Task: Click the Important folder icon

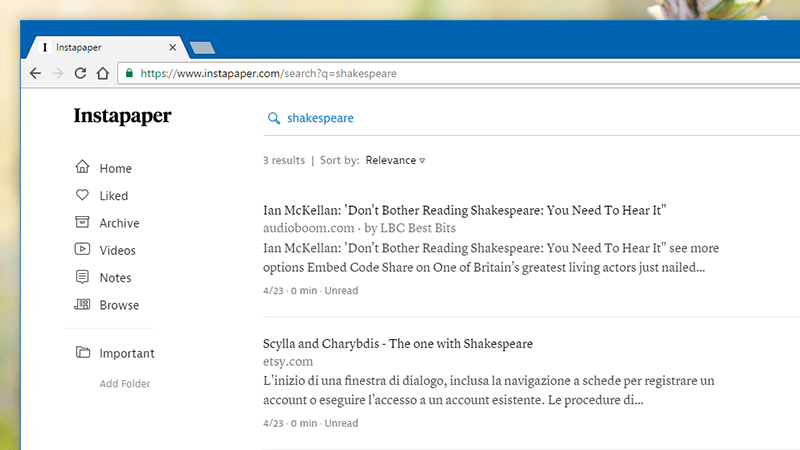Action: tap(83, 352)
